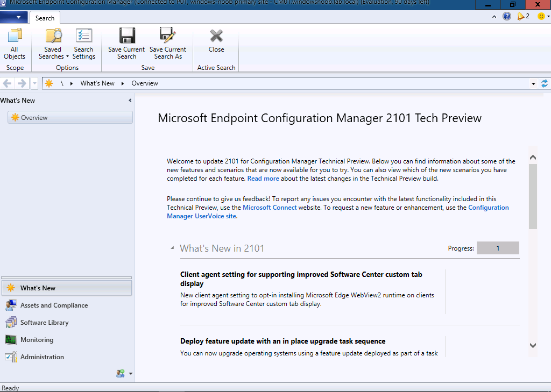Viewport: 551px width, 392px height.
Task: Open the Monitoring workspace
Action: [x=67, y=340]
